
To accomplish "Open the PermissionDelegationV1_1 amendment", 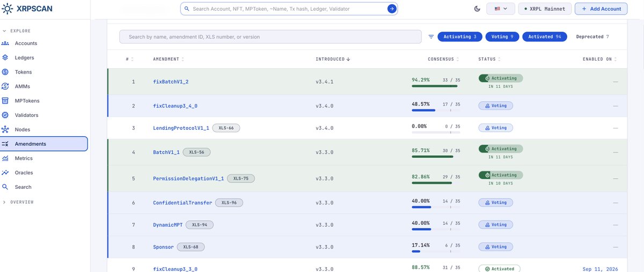I will coord(188,178).
